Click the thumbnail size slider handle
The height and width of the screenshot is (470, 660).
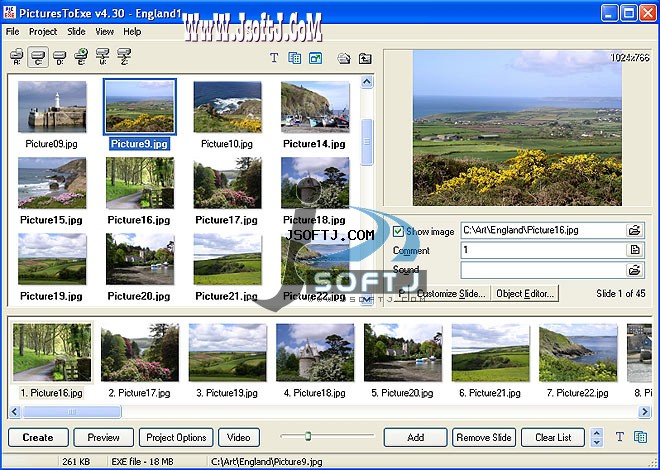click(x=308, y=436)
